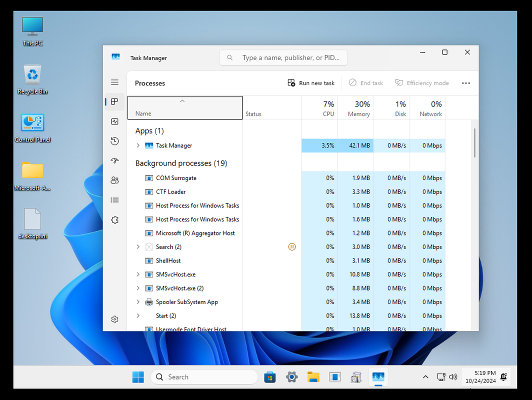532x400 pixels.
Task: Sort by the CPU column header
Action: [319, 108]
